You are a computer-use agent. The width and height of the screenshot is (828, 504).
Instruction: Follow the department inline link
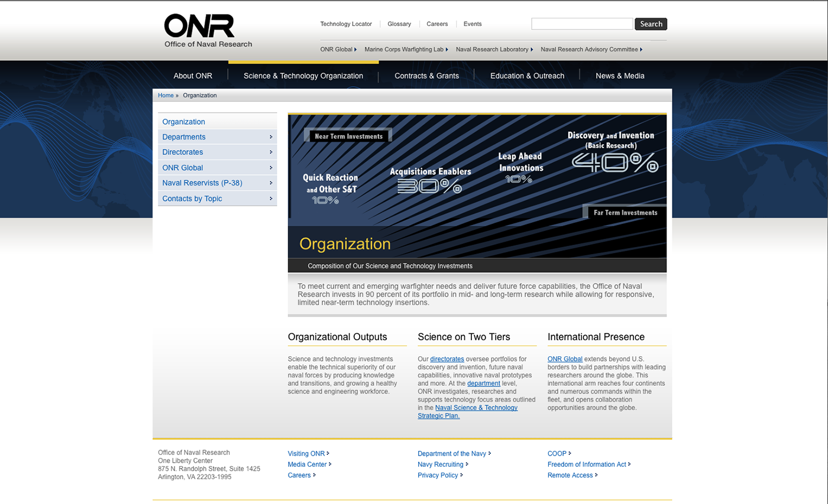484,383
